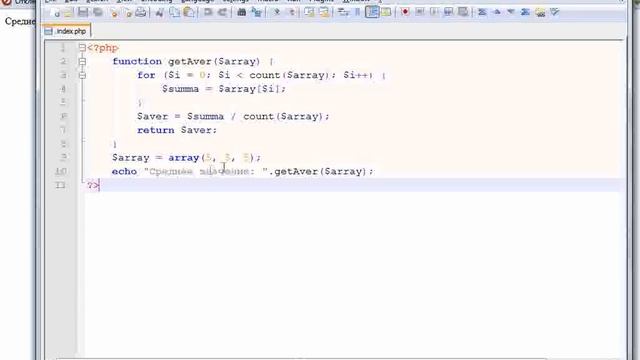640x360 pixels.
Task: Click the check-mark plugin icon at toolbar end
Action: coord(554,12)
